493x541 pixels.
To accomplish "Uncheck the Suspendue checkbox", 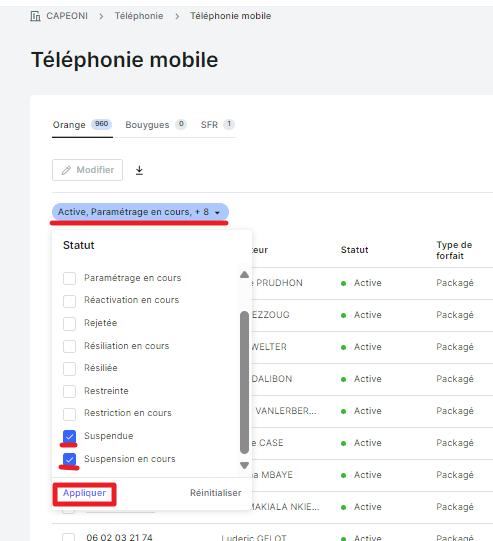I will pyautogui.click(x=69, y=436).
